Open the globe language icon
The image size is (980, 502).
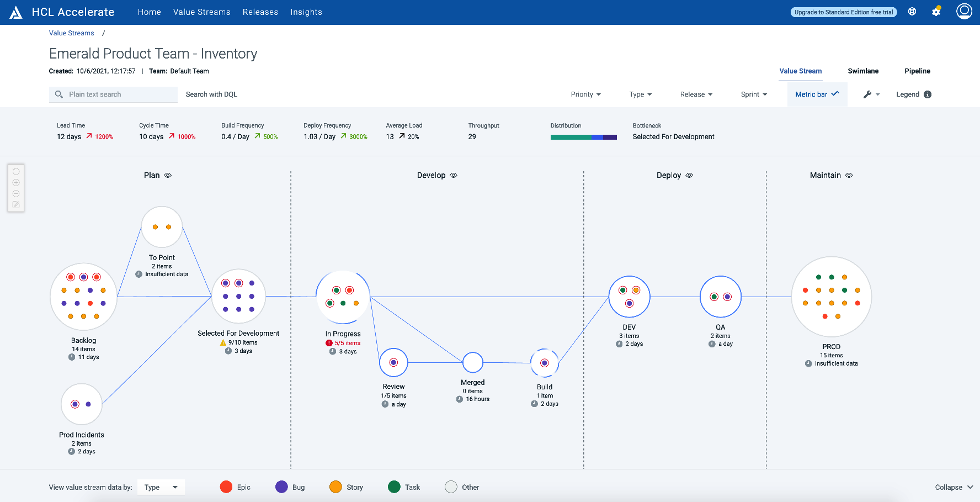(912, 12)
